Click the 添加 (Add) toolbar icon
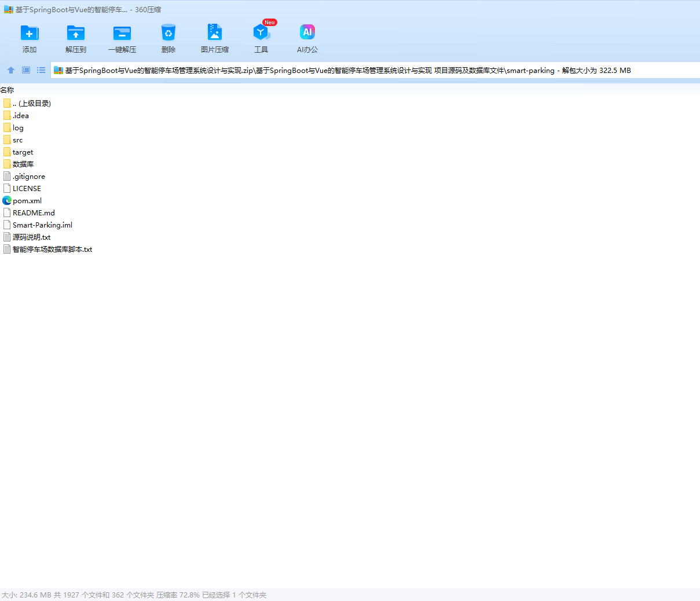Screen dimensions: 700x601 30,33
